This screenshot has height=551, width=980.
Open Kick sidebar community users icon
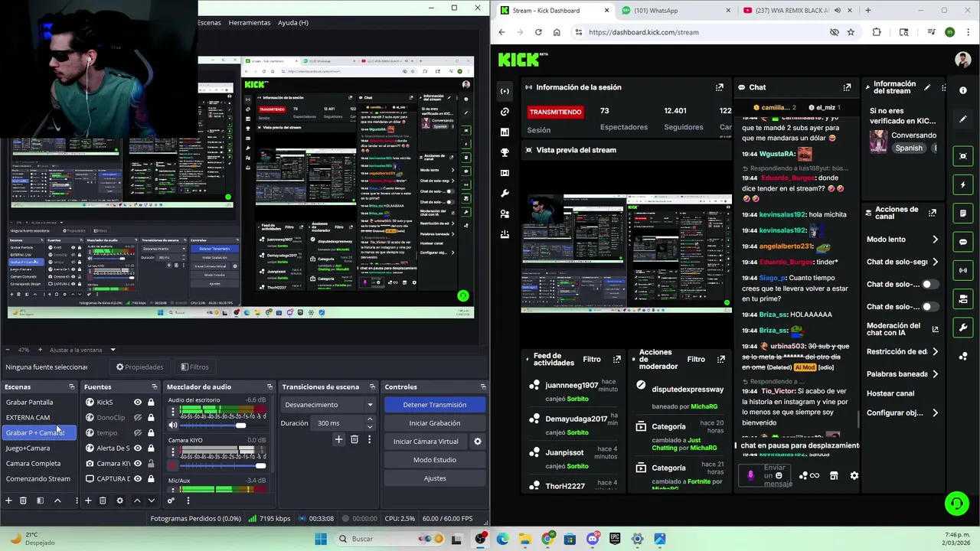point(505,214)
